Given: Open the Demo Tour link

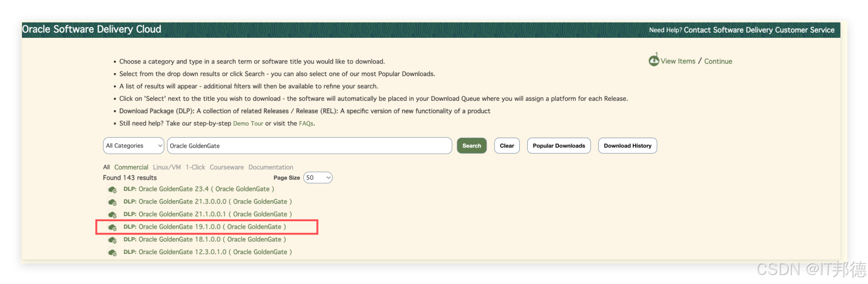Looking at the screenshot, I should [248, 123].
